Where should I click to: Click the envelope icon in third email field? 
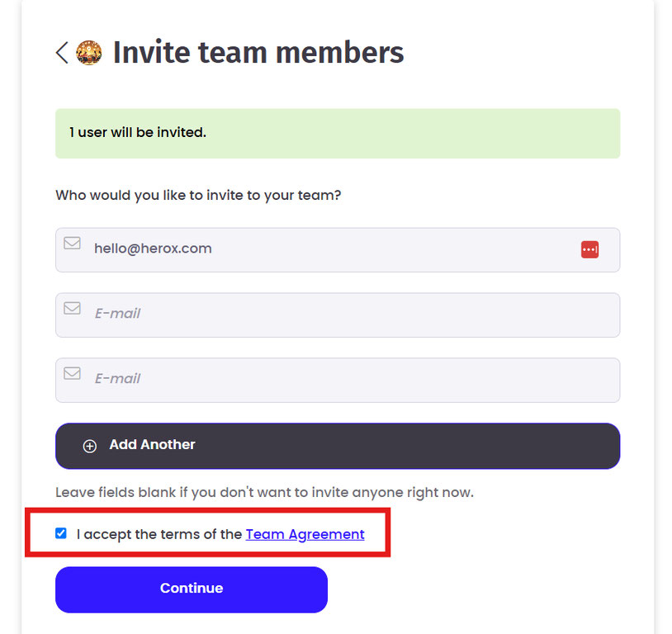[x=73, y=373]
